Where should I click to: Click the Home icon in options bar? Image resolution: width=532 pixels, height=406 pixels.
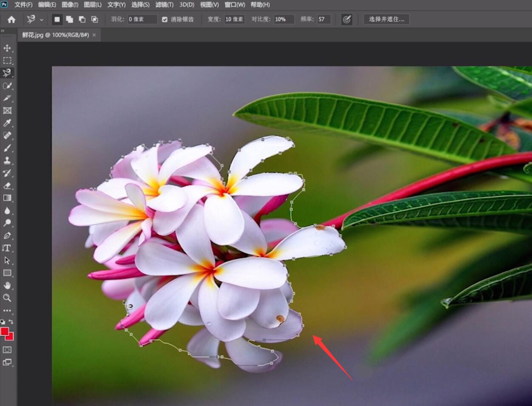11,19
